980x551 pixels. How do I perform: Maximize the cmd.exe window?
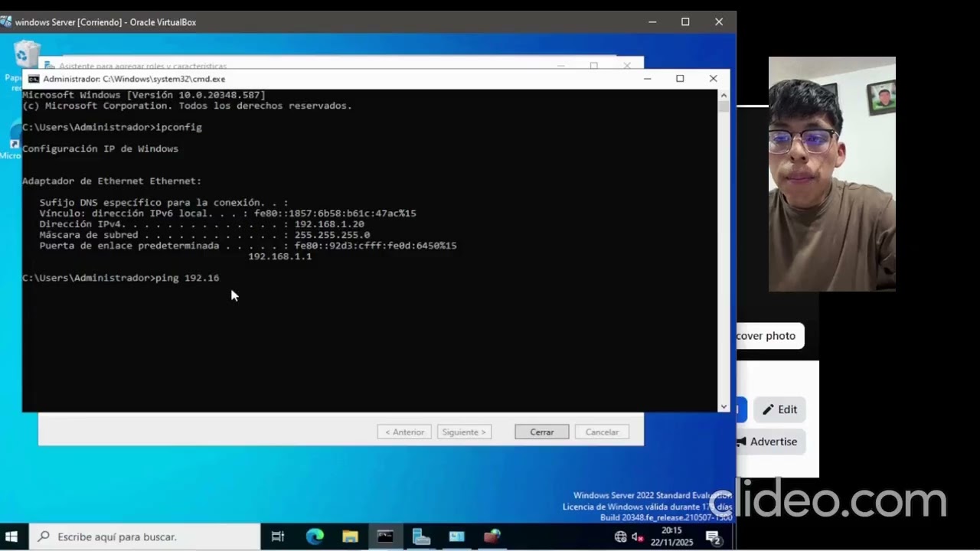[x=680, y=78]
